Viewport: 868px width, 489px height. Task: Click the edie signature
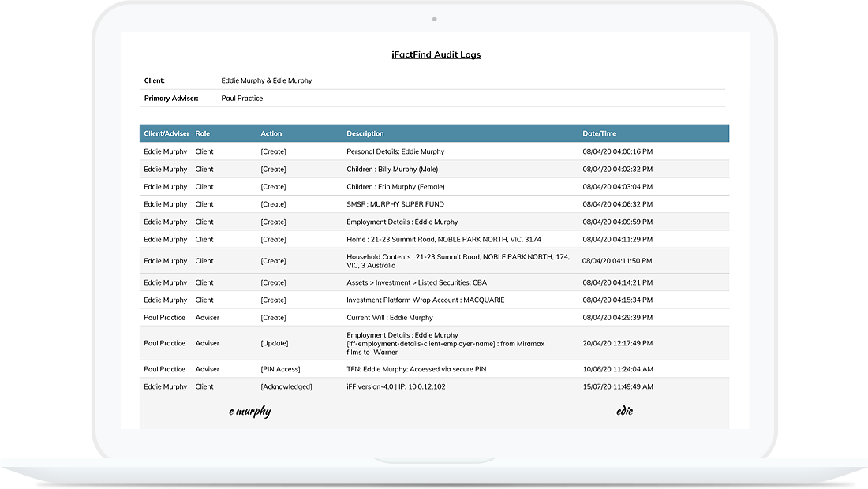coord(624,411)
